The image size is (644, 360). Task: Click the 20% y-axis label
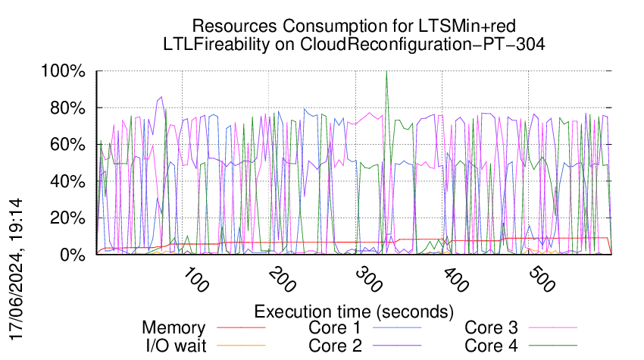[67, 218]
